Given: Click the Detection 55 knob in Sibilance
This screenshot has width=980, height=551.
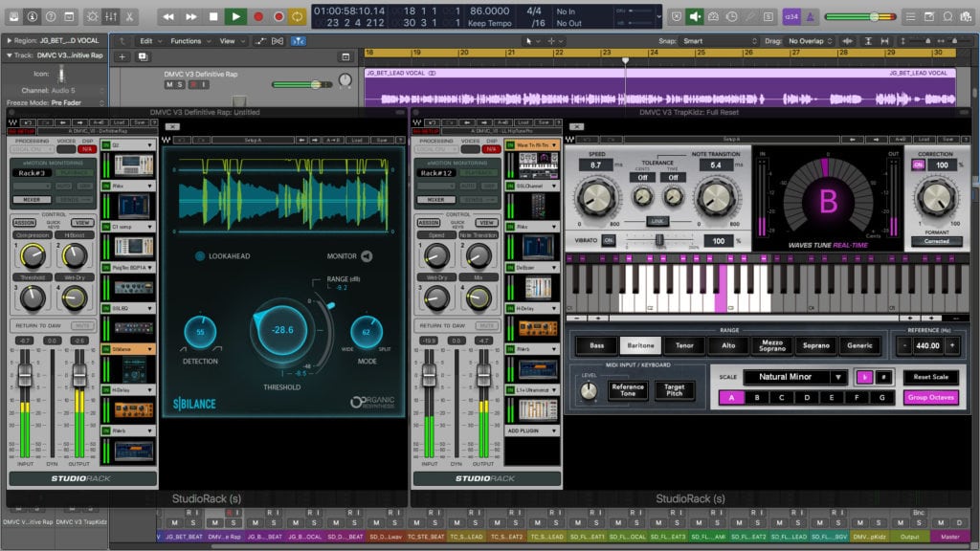Looking at the screenshot, I should point(200,332).
